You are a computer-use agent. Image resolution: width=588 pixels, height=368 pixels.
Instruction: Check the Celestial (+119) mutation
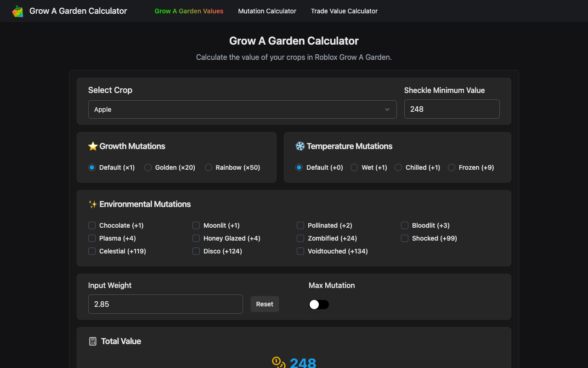coord(92,251)
